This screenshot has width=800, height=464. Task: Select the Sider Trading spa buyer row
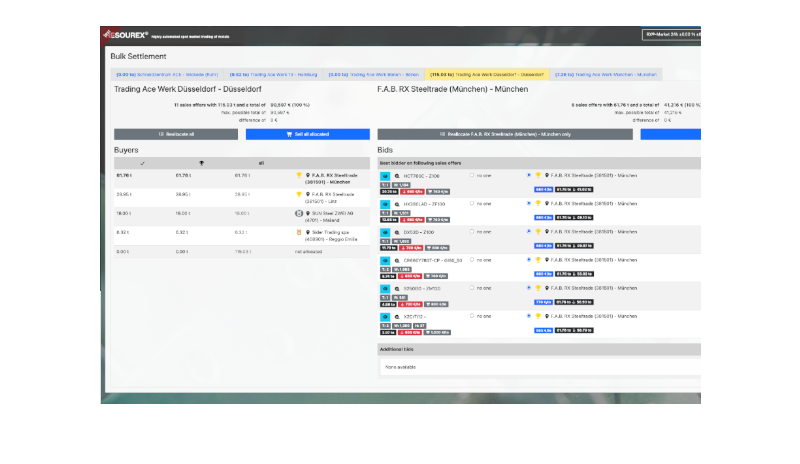[x=242, y=236]
